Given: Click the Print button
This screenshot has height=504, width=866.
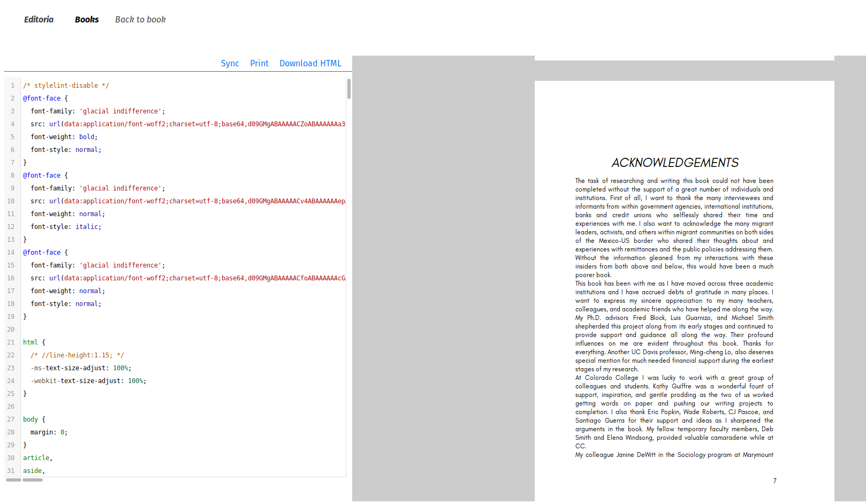Looking at the screenshot, I should [x=259, y=63].
